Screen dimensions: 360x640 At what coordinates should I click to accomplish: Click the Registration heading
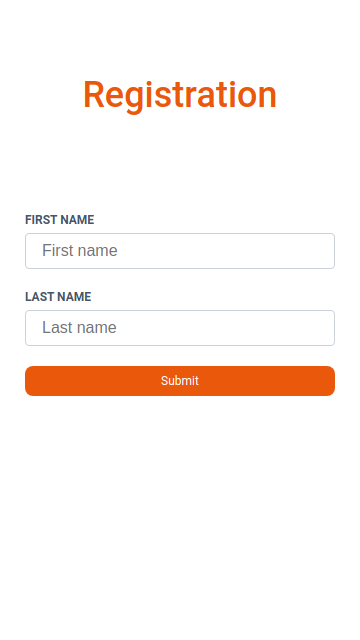click(x=180, y=95)
